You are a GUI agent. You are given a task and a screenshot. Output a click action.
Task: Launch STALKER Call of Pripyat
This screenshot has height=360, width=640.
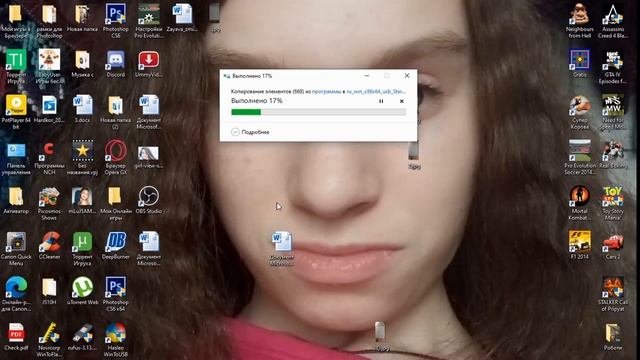(x=613, y=293)
